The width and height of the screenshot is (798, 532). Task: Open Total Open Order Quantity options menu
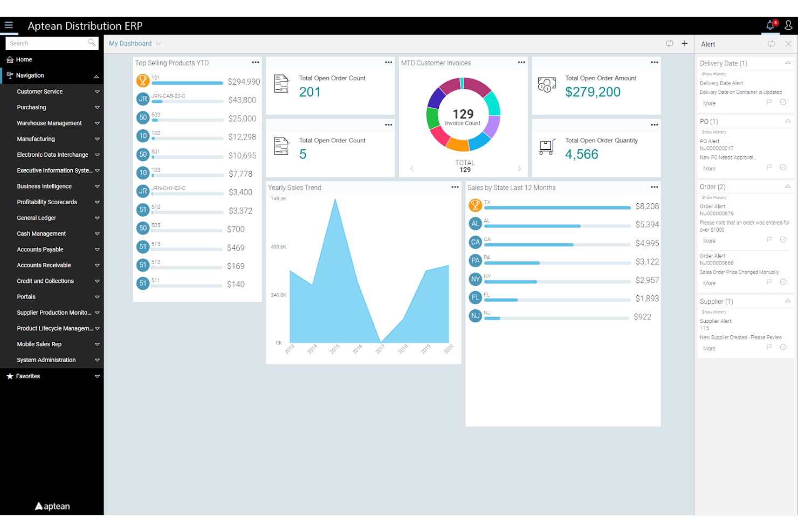[x=655, y=125]
